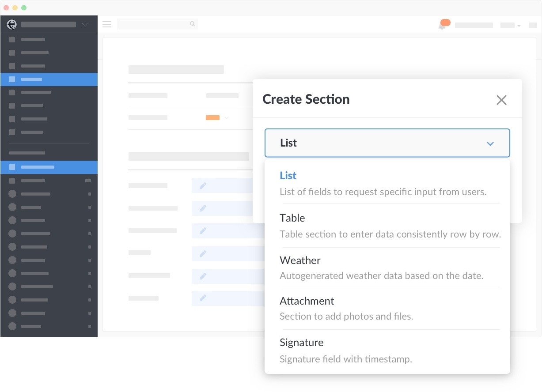Select the second highlighted sidebar menu item

tap(49, 167)
